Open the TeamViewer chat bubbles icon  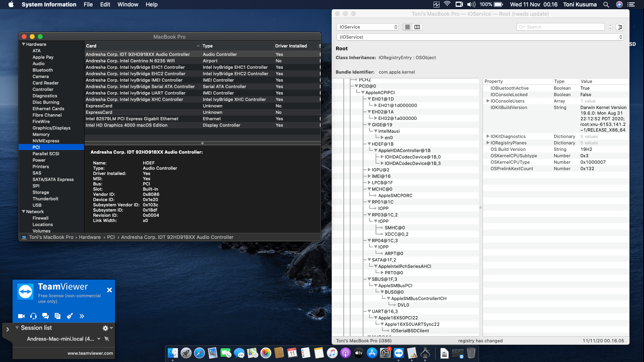point(45,316)
